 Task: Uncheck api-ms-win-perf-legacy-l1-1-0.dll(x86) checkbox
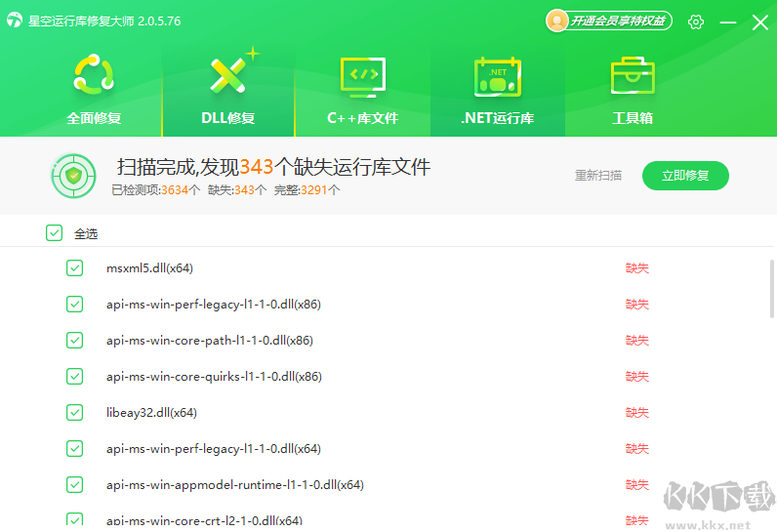pyautogui.click(x=75, y=305)
